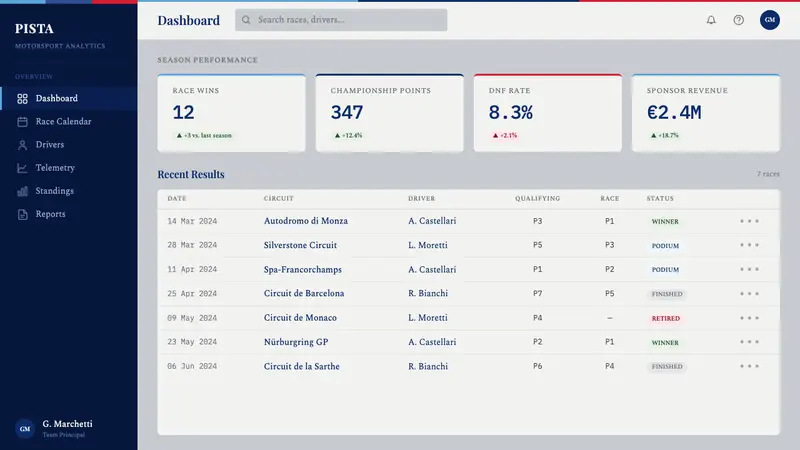This screenshot has width=800, height=450.
Task: Go to Dashboard in the sidebar
Action: [x=68, y=98]
